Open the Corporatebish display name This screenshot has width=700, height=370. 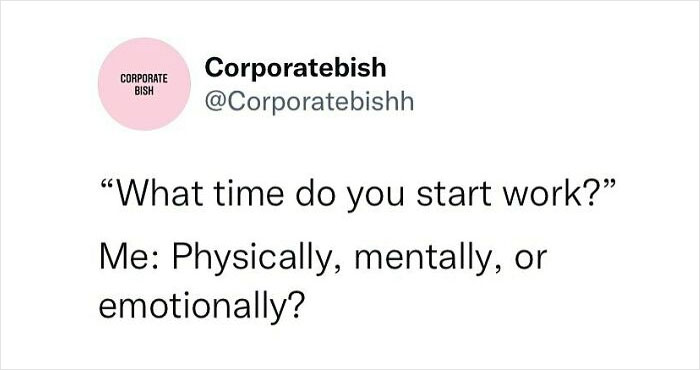point(295,68)
